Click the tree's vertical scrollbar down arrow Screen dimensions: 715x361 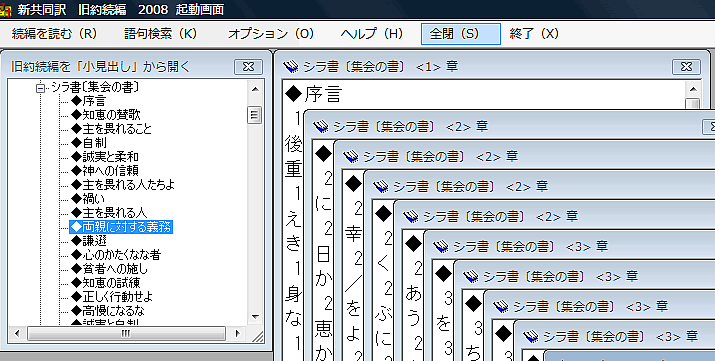pos(255,317)
